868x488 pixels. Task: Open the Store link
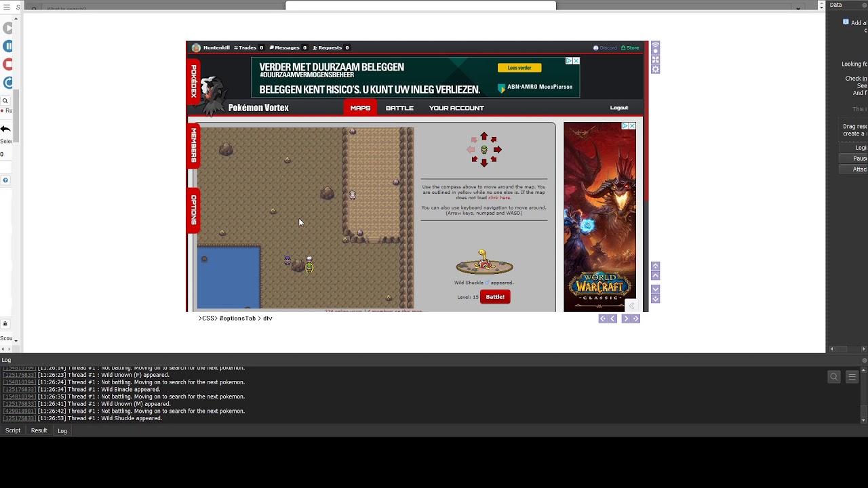[630, 47]
